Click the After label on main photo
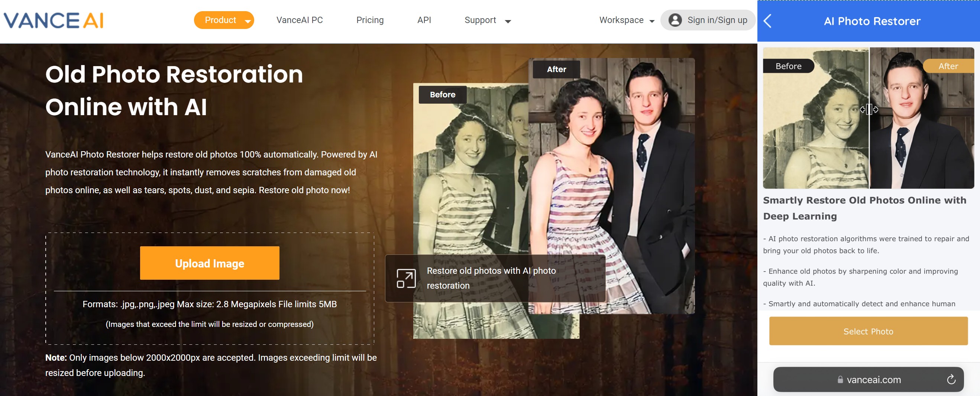This screenshot has width=980, height=396. click(x=556, y=69)
